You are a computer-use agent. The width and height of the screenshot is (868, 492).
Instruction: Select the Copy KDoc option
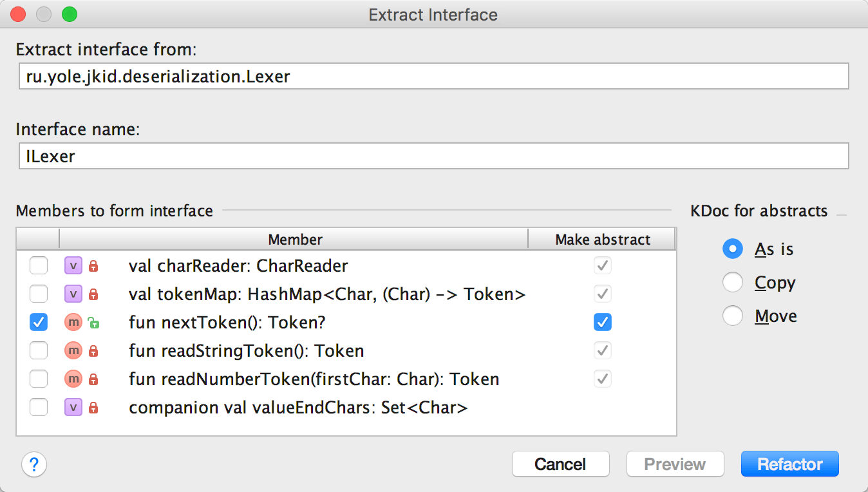(x=733, y=283)
